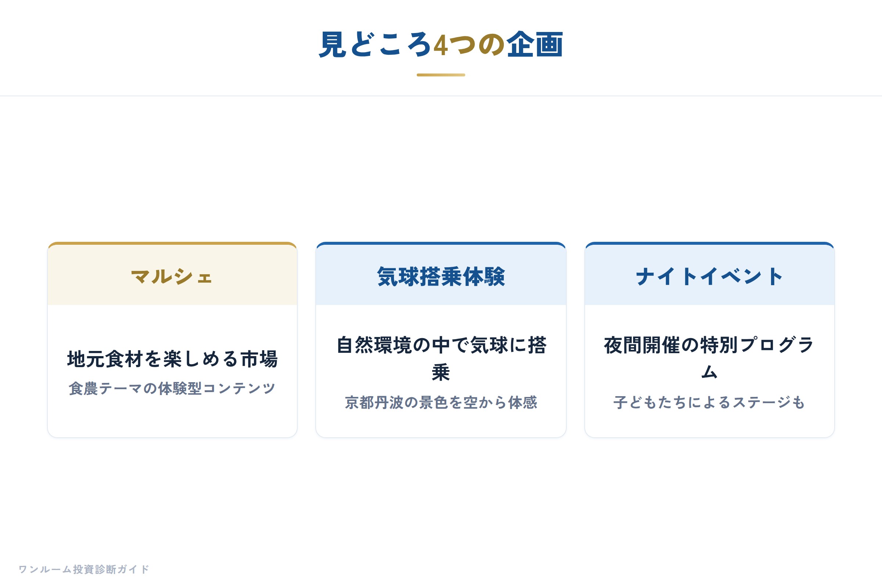Click 夜間開催の特別プログラム heading

710,359
